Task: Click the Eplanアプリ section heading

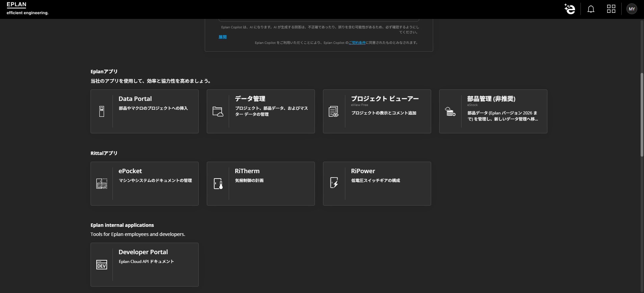Action: pos(104,72)
